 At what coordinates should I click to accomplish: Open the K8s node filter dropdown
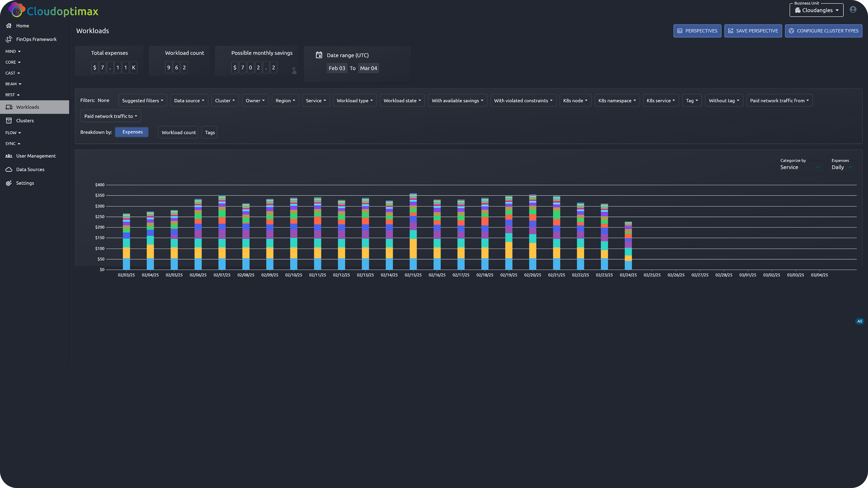tap(575, 101)
